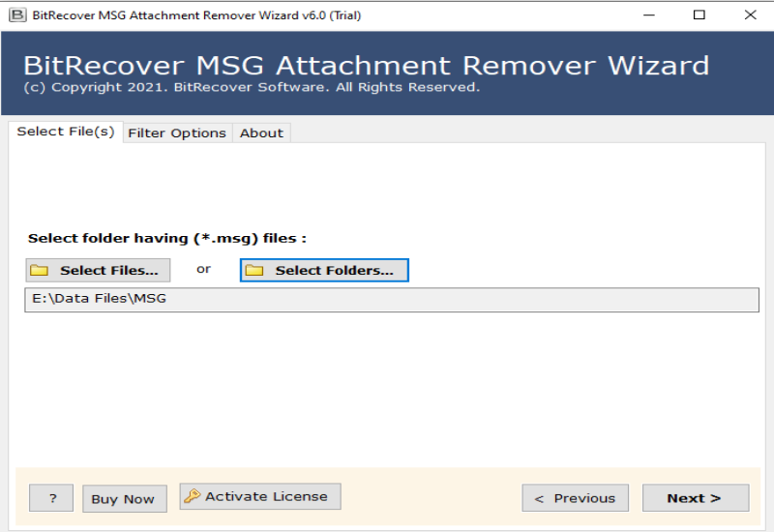
Task: Switch to the Filter Options tab
Action: [177, 133]
